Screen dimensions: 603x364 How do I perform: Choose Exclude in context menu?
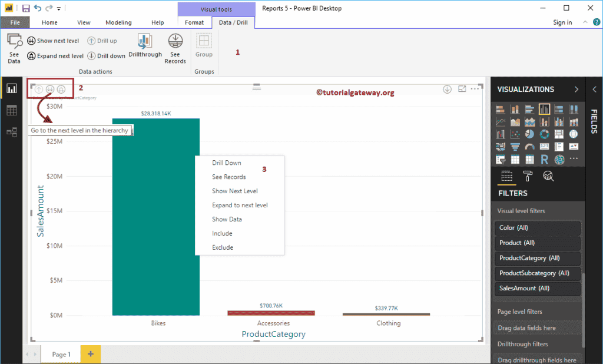222,247
